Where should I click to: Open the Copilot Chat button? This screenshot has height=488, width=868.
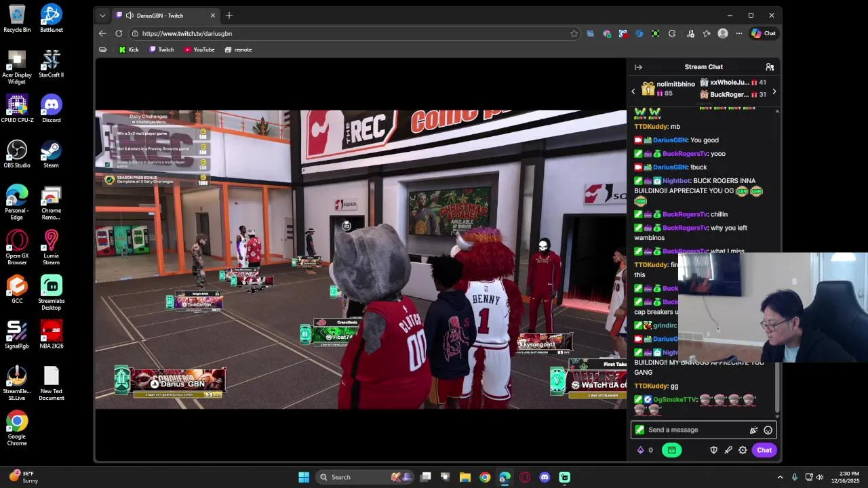[764, 33]
